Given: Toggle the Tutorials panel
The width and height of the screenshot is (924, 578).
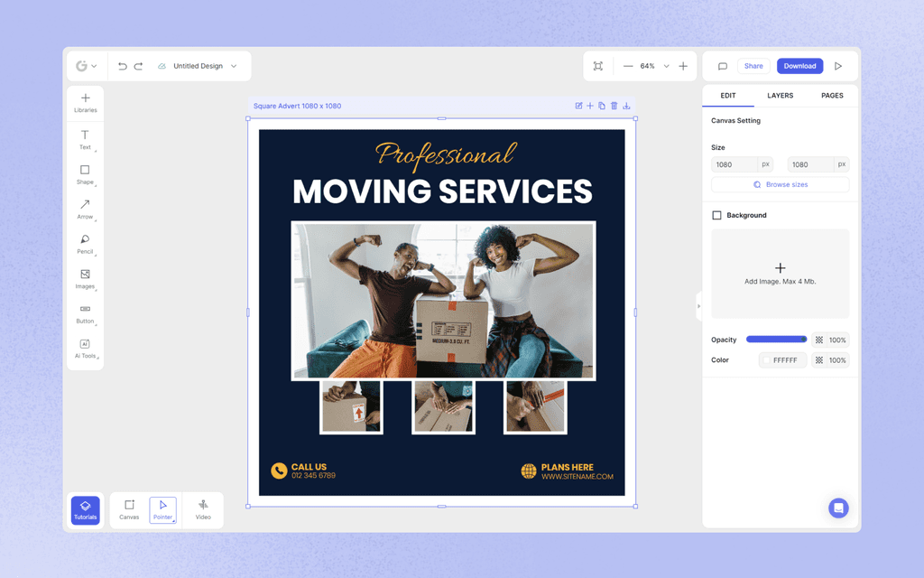Looking at the screenshot, I should [x=85, y=508].
